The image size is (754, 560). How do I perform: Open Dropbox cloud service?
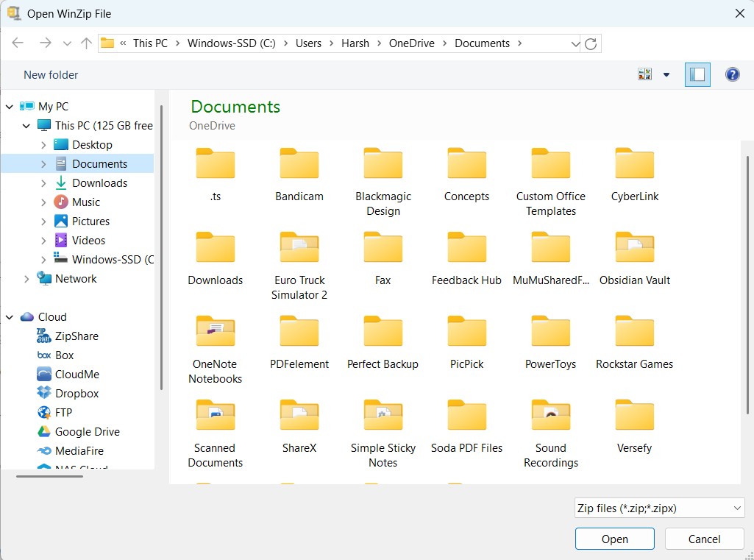pyautogui.click(x=77, y=394)
